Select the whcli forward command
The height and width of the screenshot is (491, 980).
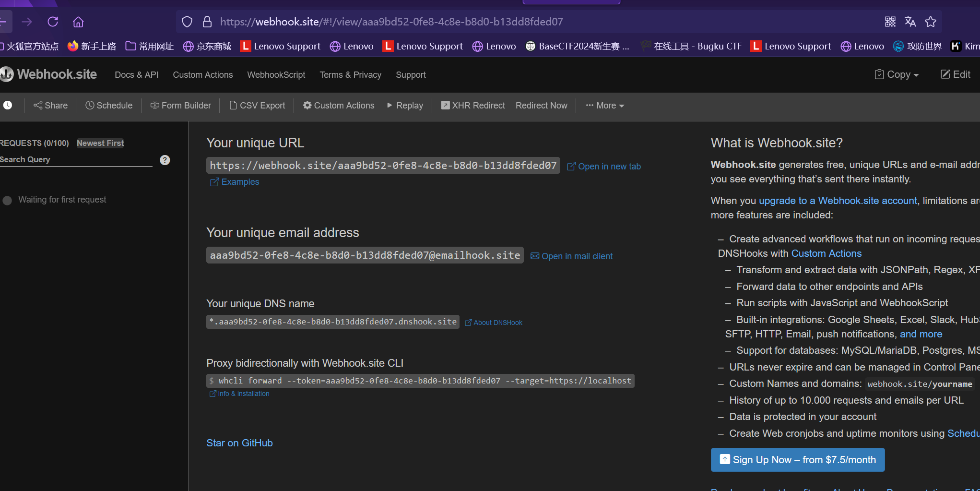pyautogui.click(x=420, y=381)
